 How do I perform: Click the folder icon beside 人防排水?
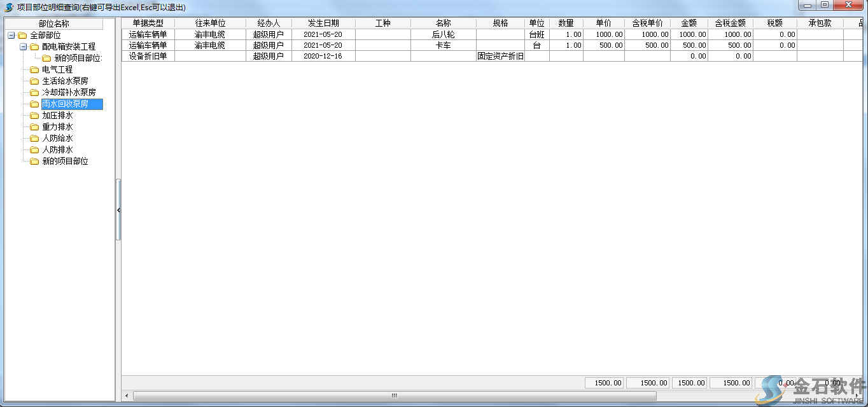pos(34,150)
